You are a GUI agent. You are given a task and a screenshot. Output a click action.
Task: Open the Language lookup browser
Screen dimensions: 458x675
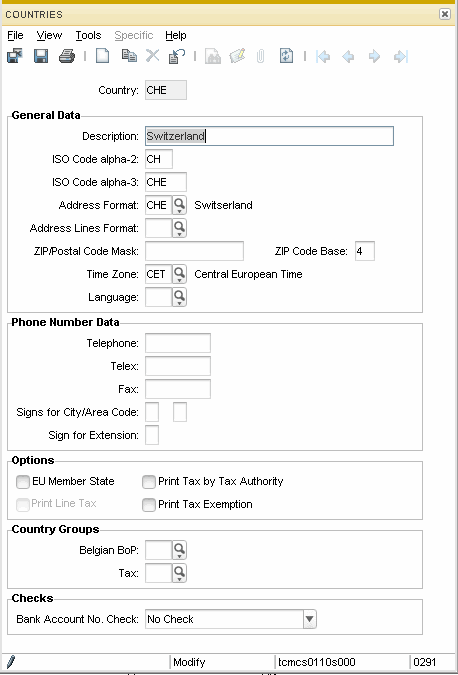point(179,297)
